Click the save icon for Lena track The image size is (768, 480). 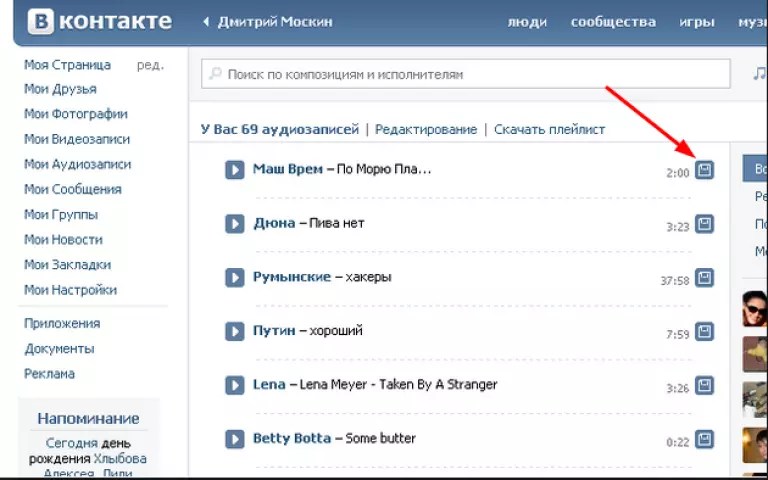coord(705,385)
